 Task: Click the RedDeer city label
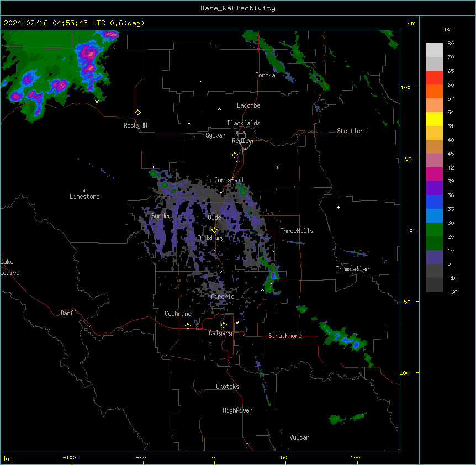243,141
